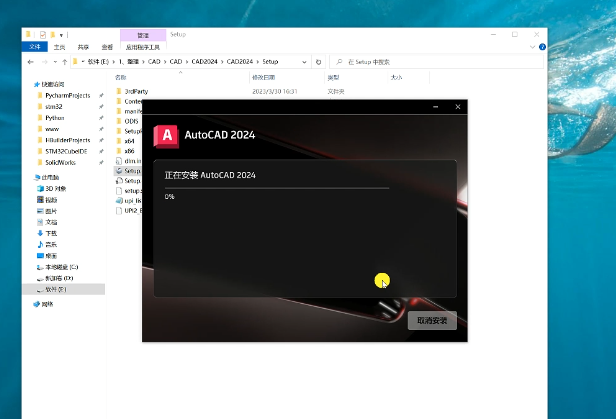This screenshot has height=419, width=616.
Task: Click the highlighted Setup application file
Action: point(128,171)
